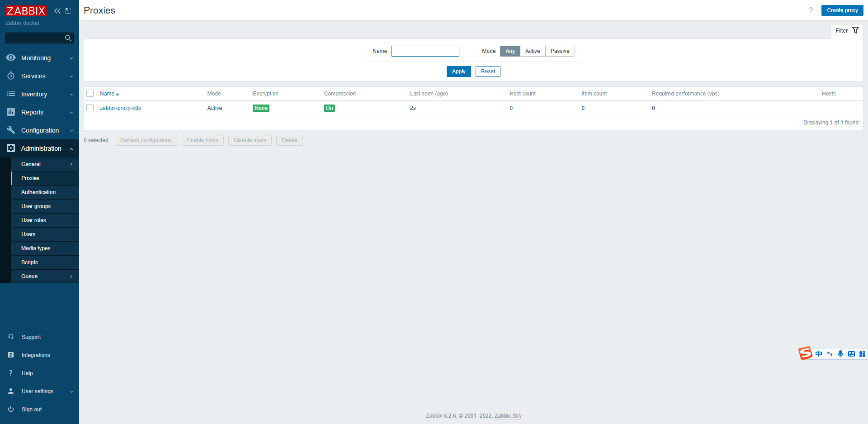Open page help question mark near Create proxy

point(811,10)
